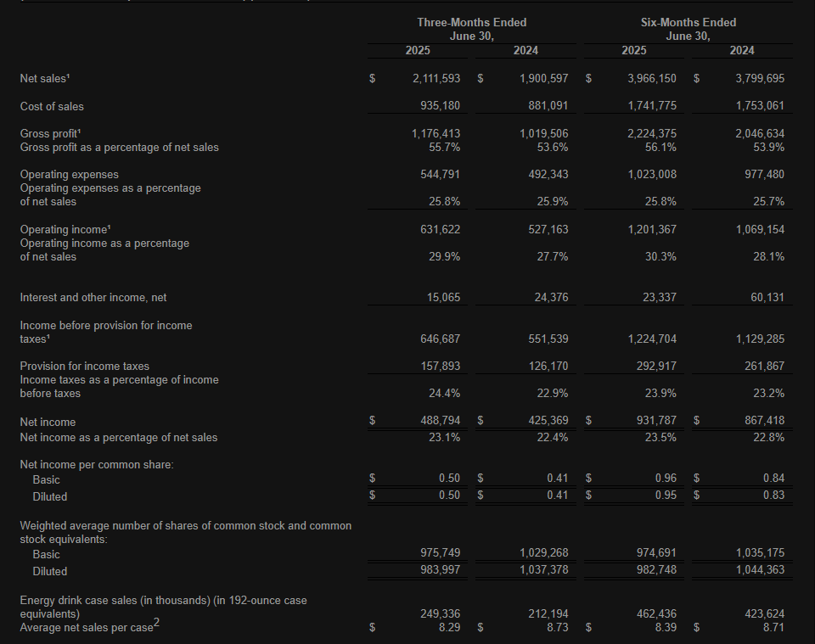The height and width of the screenshot is (644, 815).
Task: Select the operating expenses value 544,791
Action: click(x=442, y=174)
